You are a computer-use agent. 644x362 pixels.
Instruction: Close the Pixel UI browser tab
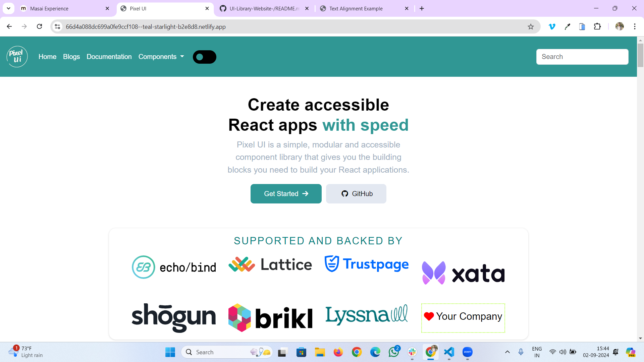[207, 8]
